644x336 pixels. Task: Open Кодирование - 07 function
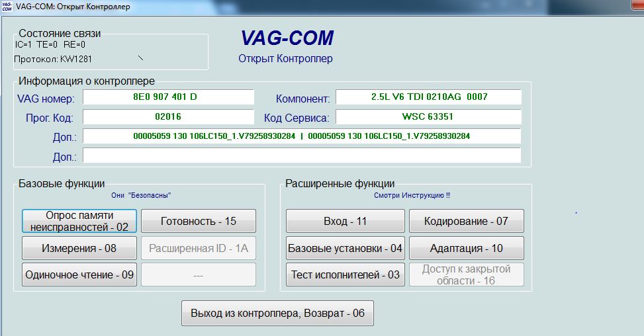(466, 221)
